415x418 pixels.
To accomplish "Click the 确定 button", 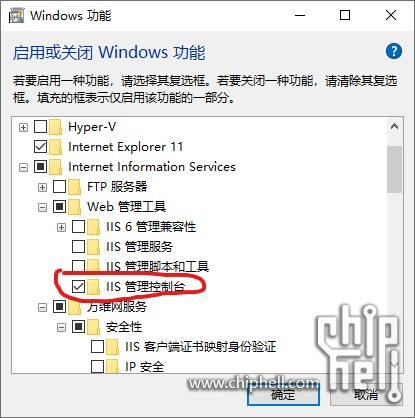I will pyautogui.click(x=283, y=394).
